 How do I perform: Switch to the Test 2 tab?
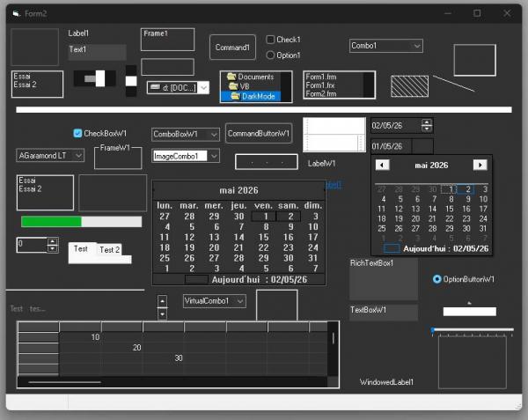109,250
